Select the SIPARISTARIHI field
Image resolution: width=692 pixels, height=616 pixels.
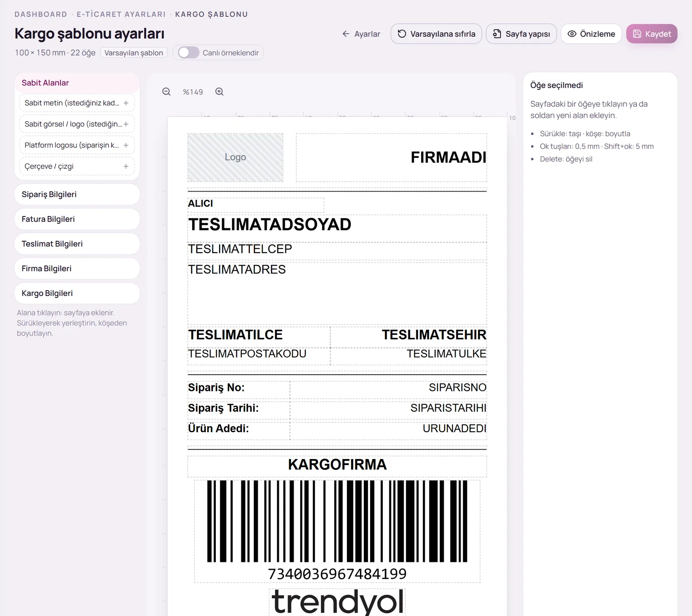click(388, 410)
